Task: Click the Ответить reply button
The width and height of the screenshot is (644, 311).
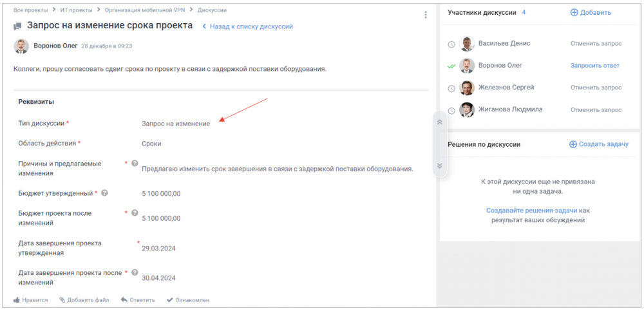Action: [x=137, y=300]
